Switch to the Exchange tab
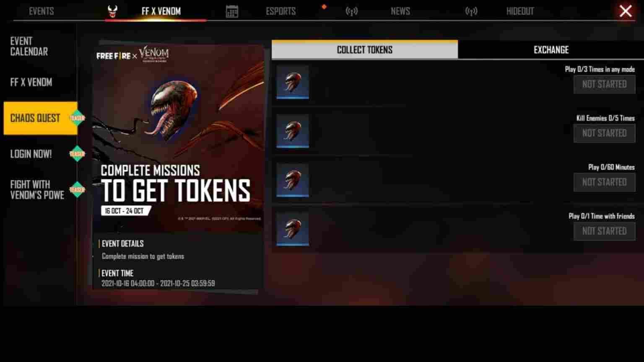 coord(551,50)
